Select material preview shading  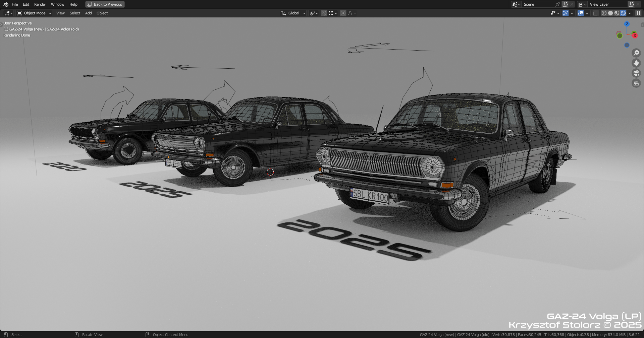617,13
